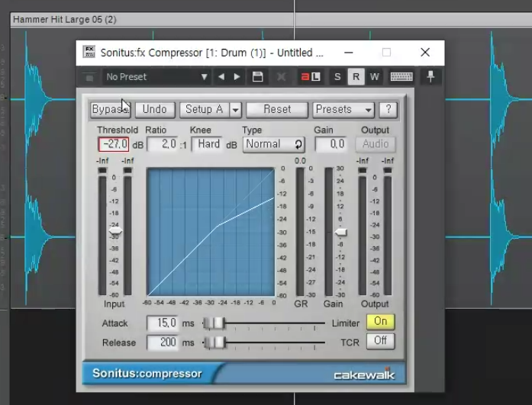This screenshot has width=532, height=405.
Task: Toggle the TCR Off button
Action: tap(380, 341)
